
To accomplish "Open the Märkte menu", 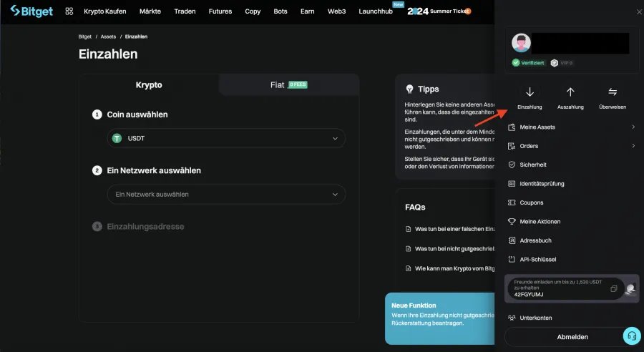I will pyautogui.click(x=150, y=11).
